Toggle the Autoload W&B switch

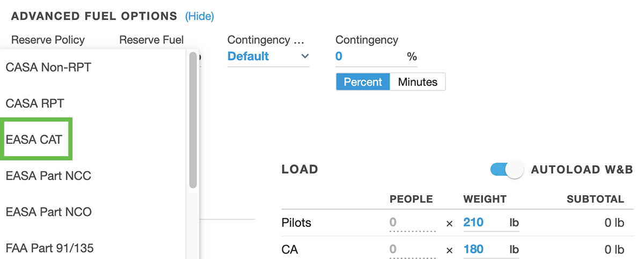(507, 169)
